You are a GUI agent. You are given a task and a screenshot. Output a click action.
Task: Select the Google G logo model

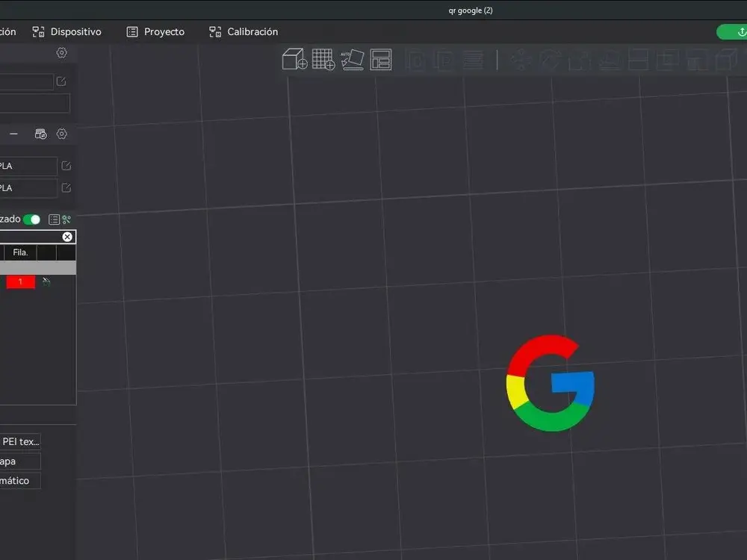tap(551, 383)
